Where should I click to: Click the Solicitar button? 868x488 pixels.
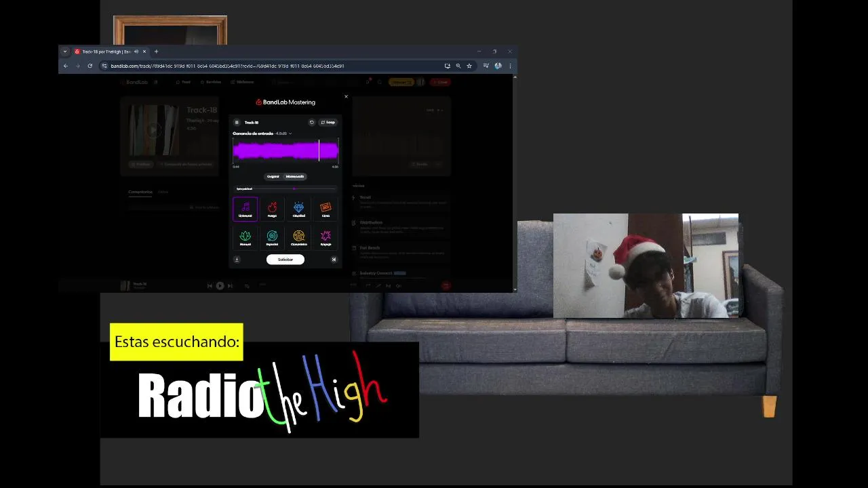(x=285, y=260)
